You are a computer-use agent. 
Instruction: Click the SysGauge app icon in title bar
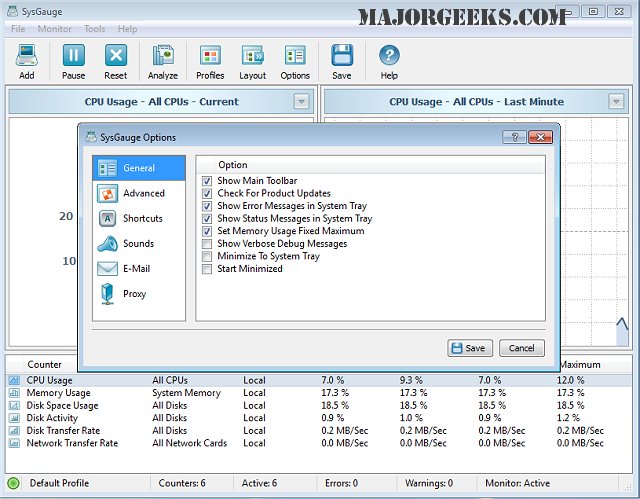pos(13,11)
